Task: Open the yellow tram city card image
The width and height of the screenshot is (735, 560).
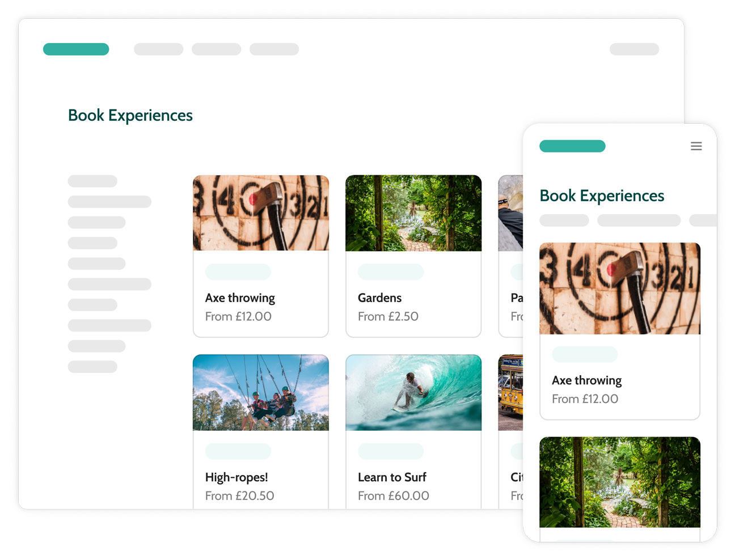Action: 510,393
